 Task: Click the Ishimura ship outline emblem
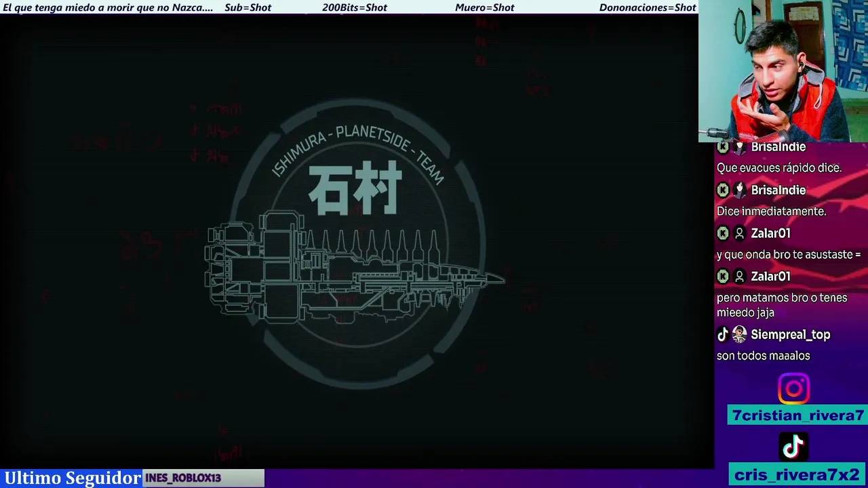pos(355,266)
